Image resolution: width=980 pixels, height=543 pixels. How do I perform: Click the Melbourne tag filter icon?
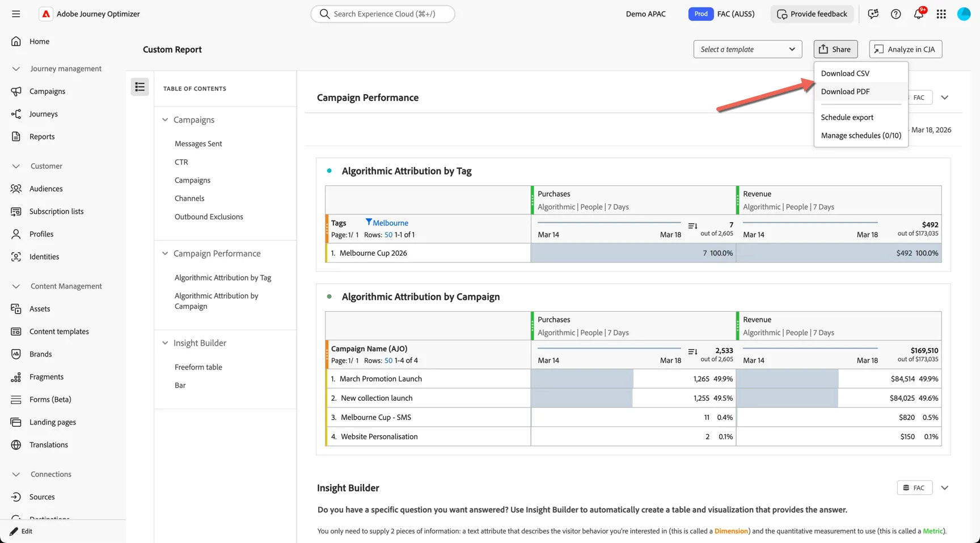pos(369,222)
